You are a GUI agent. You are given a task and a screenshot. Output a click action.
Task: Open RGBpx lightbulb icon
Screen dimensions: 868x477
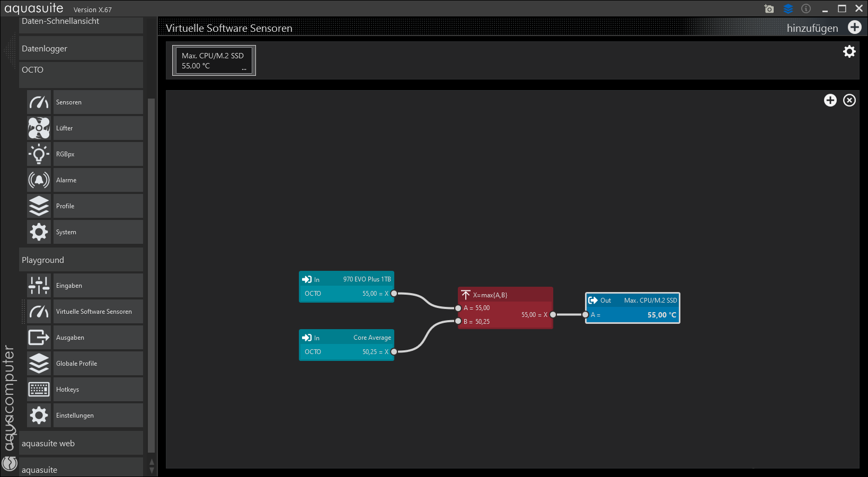pos(39,154)
